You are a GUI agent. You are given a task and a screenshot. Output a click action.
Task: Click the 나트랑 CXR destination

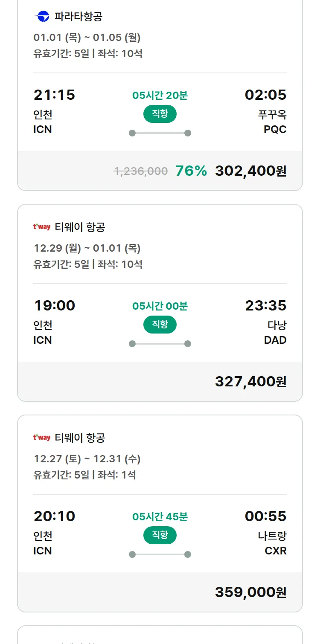[272, 543]
